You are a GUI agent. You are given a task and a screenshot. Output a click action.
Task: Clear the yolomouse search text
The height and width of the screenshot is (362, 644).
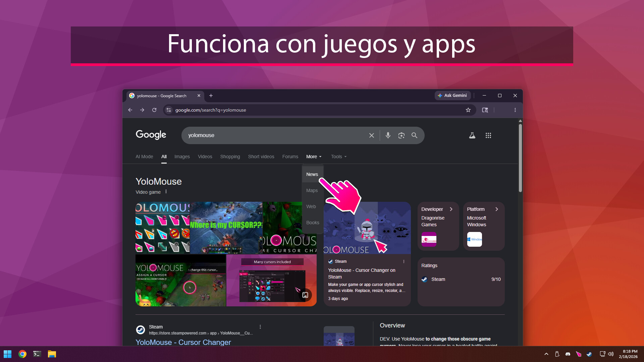tap(372, 135)
